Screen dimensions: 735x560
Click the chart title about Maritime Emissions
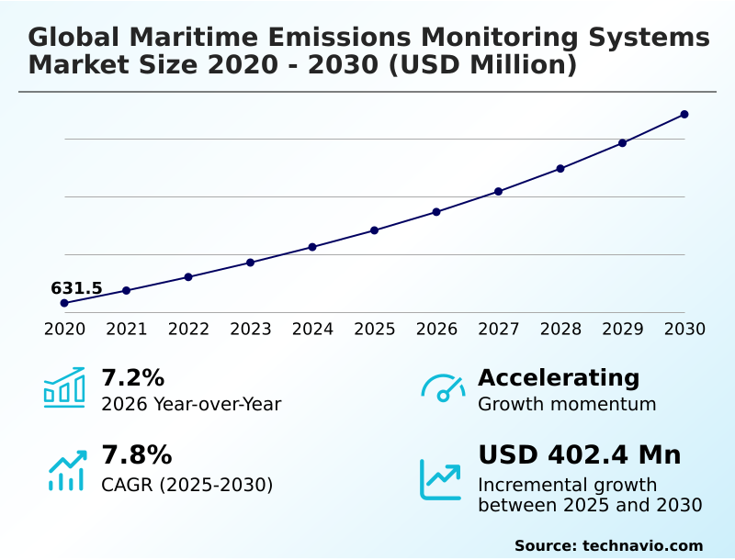pyautogui.click(x=367, y=51)
